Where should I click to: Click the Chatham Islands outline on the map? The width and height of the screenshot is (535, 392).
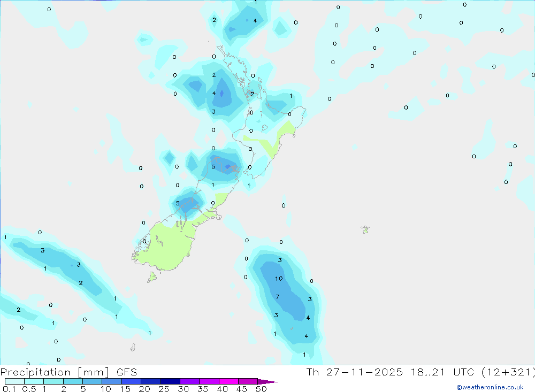tap(365, 229)
